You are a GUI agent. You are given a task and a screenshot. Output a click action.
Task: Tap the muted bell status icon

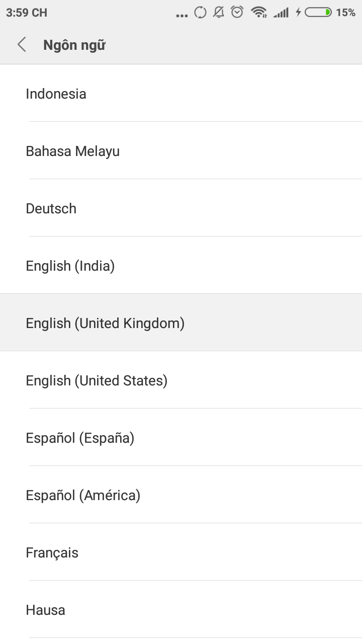[219, 12]
